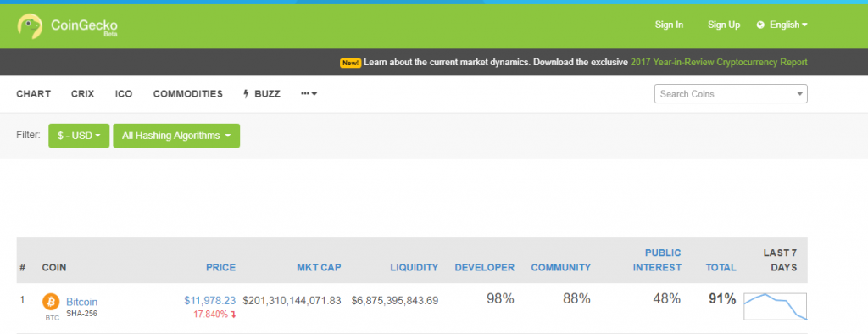Click the 98% developer score
868x334 pixels.
(500, 299)
